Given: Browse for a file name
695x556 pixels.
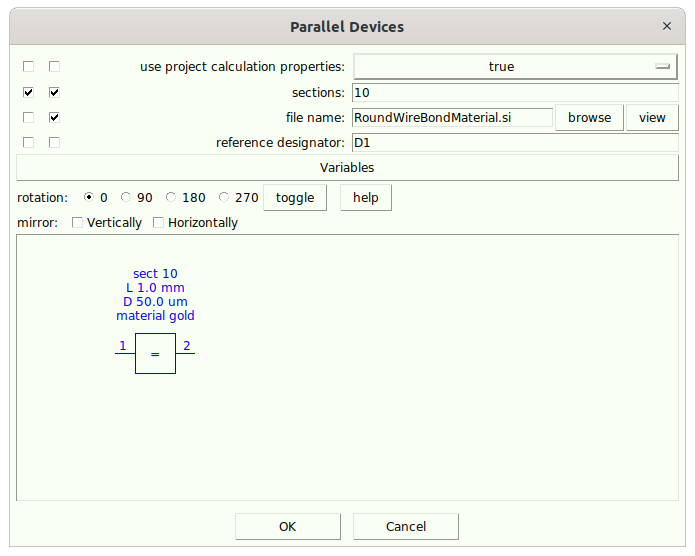Looking at the screenshot, I should (590, 117).
